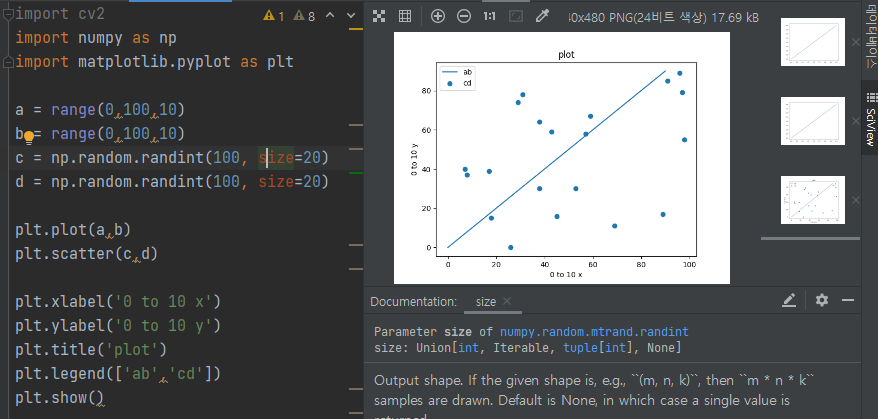Viewport: 878px width, 419px height.
Task: Click 'a = range(0,100,10)' line
Action: click(100, 110)
